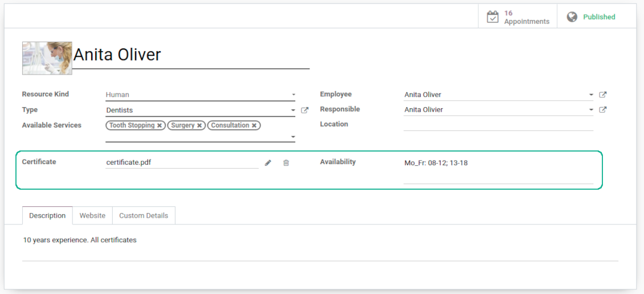
Task: Open external link for Employee Anita Oliver
Action: [x=603, y=95]
